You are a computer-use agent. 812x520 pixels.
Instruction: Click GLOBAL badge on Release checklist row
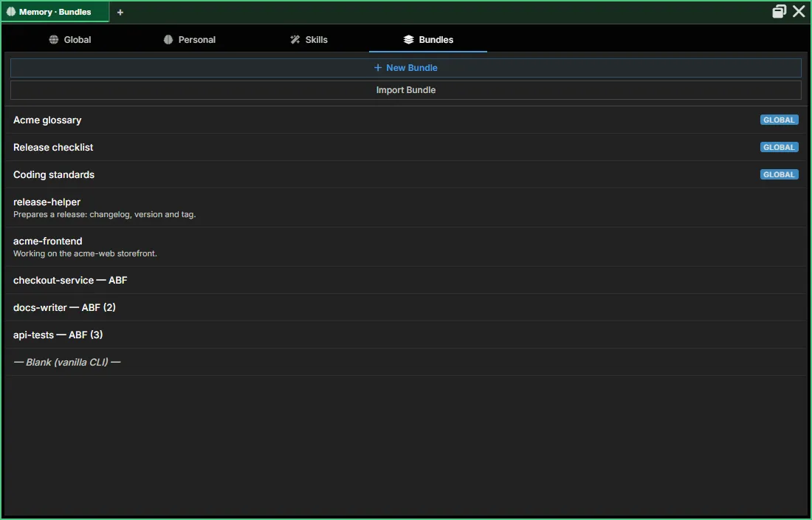tap(779, 148)
